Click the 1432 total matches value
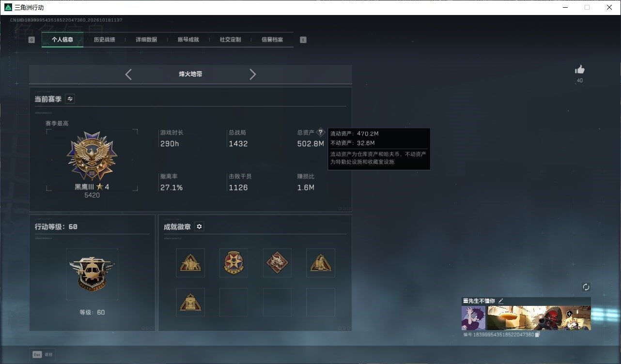This screenshot has height=364, width=621. tap(238, 144)
